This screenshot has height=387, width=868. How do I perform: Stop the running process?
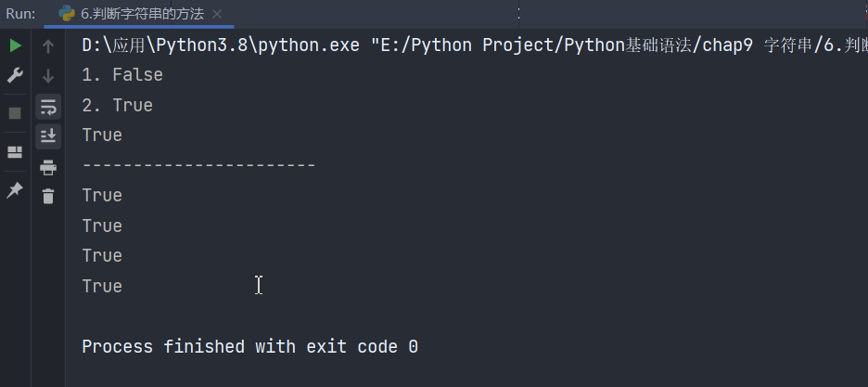[x=15, y=113]
